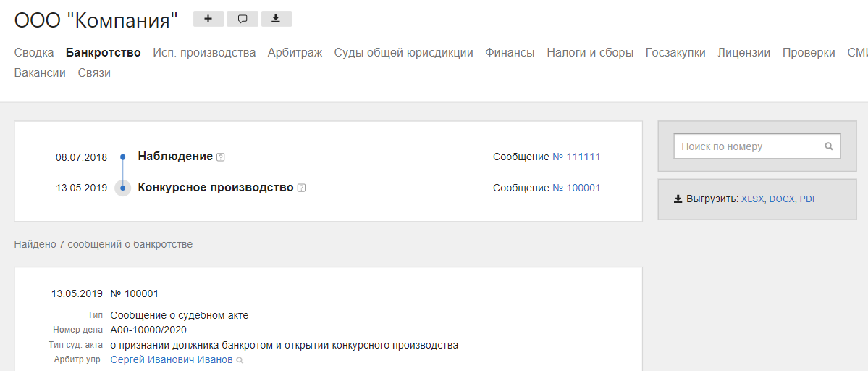The image size is (868, 371).
Task: Go to the Финансы tab
Action: coord(510,52)
